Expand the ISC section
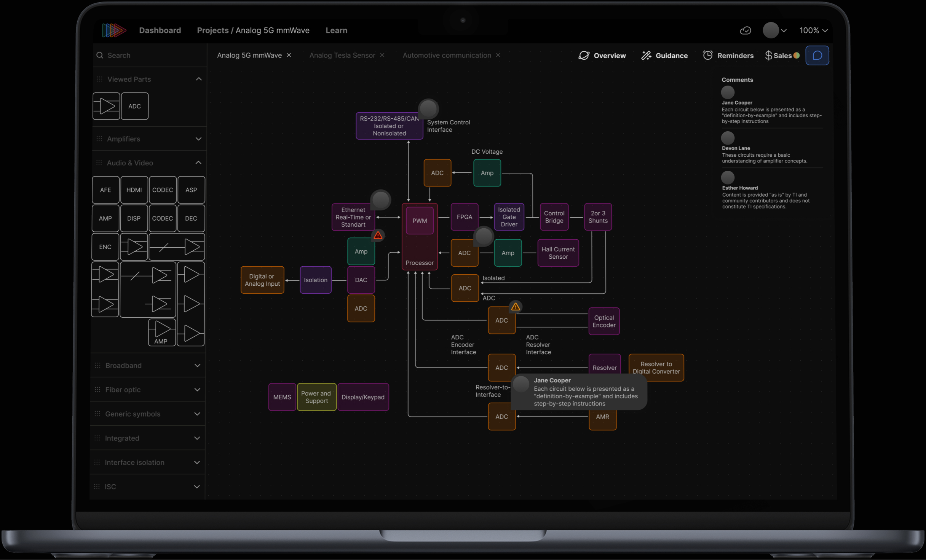Screen dimensions: 926x560 (x=197, y=487)
